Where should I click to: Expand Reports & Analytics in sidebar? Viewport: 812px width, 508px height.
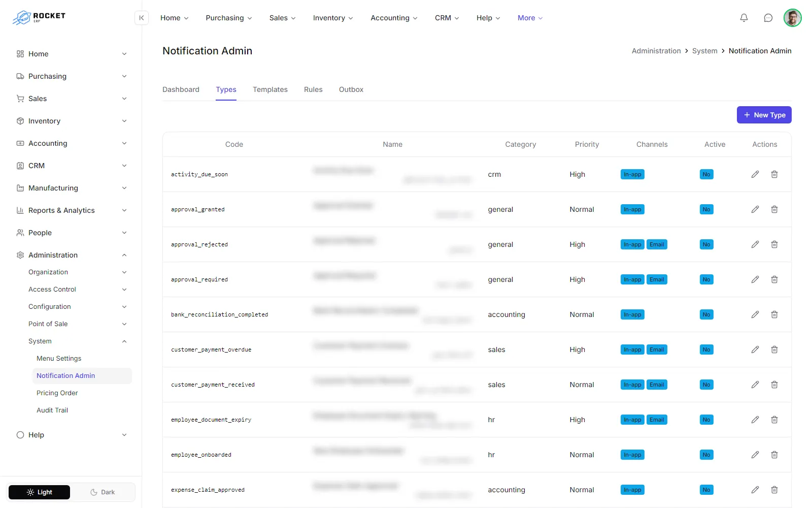coord(71,210)
